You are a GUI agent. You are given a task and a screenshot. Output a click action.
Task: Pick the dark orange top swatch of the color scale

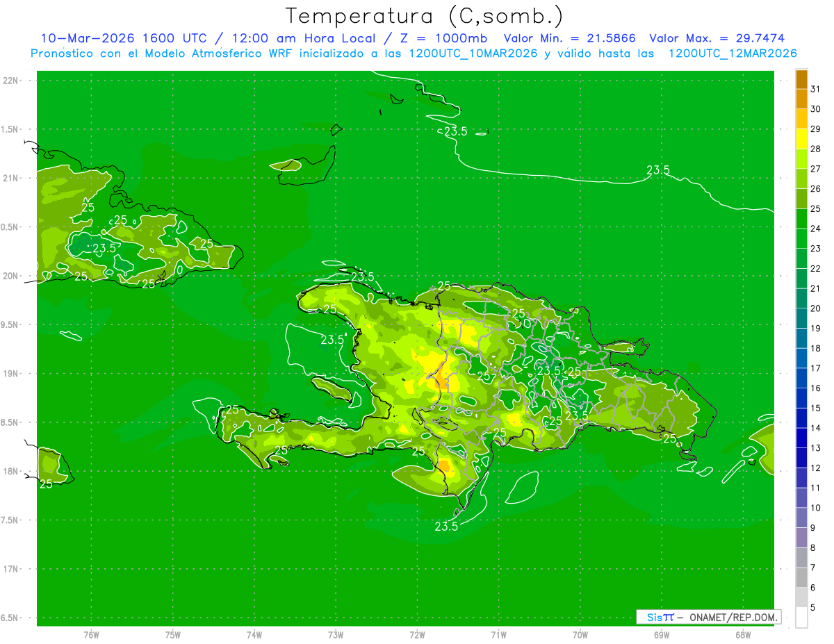pyautogui.click(x=801, y=80)
